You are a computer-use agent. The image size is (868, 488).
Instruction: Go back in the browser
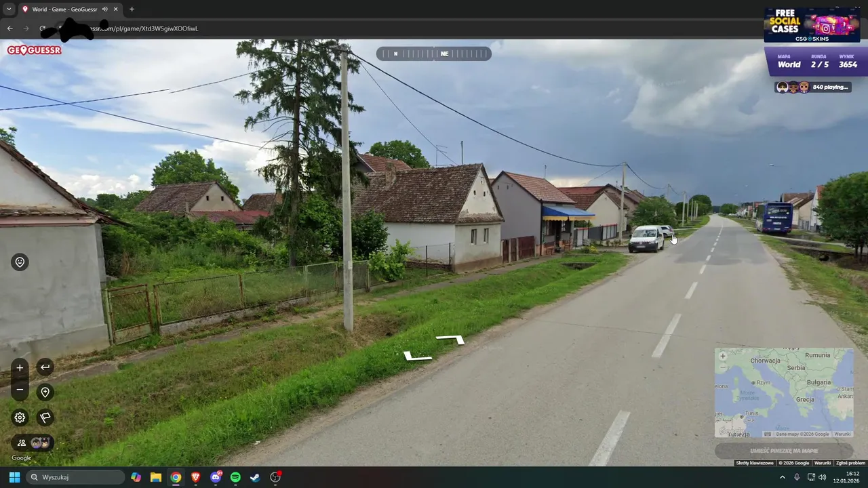point(9,28)
